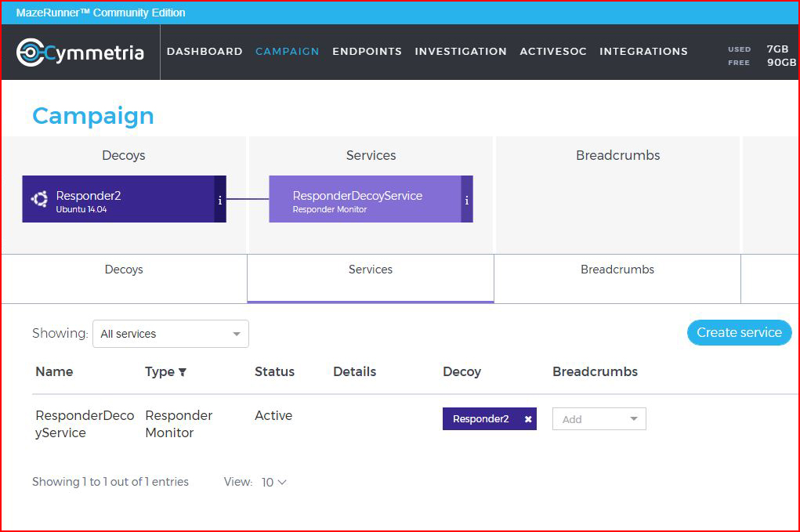Screen dimensions: 800x532
Task: Click the Ubuntu icon on Responder2 card
Action: [x=39, y=199]
